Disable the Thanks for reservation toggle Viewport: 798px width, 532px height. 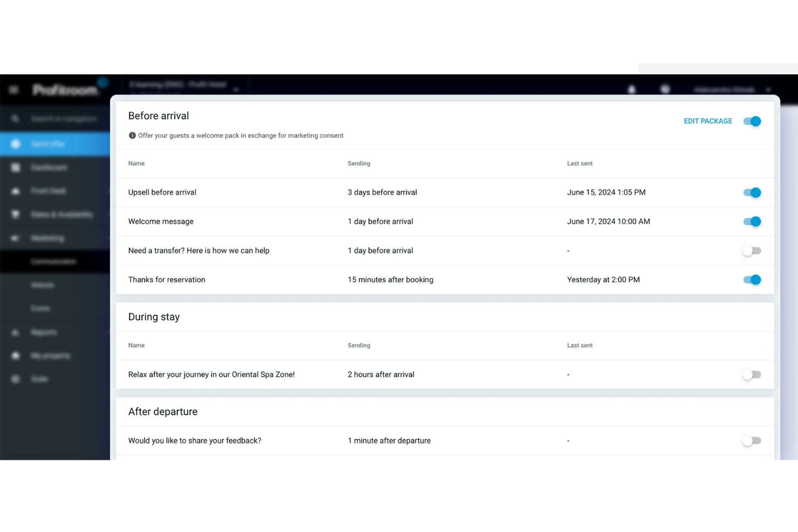click(752, 280)
